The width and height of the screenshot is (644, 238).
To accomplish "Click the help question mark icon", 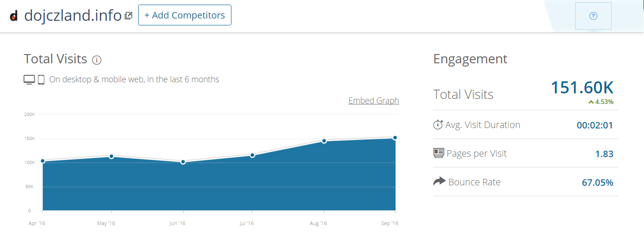I will 593,16.
